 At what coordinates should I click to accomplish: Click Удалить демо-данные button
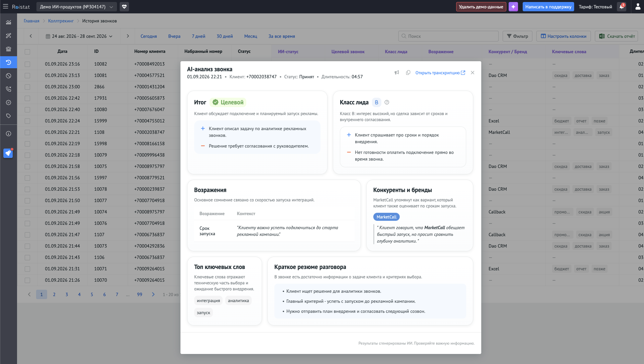coord(481,7)
